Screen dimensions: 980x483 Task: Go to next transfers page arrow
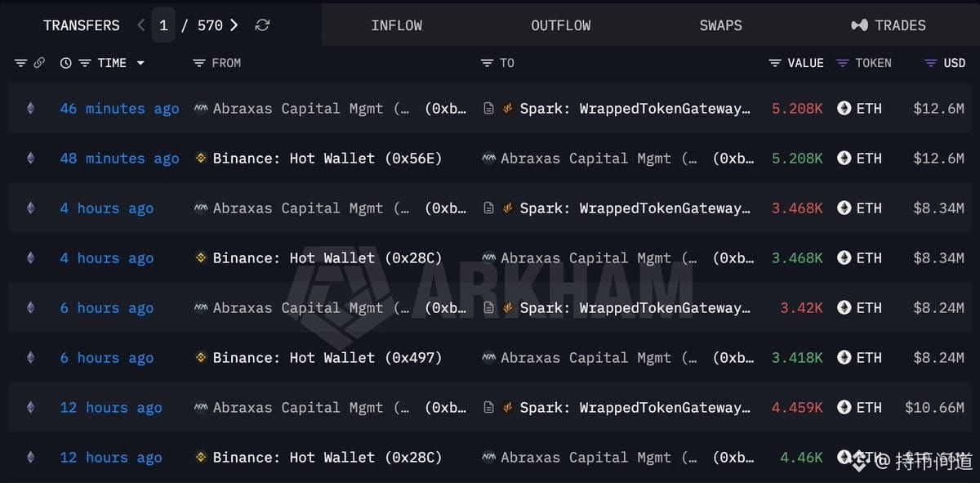tap(234, 25)
